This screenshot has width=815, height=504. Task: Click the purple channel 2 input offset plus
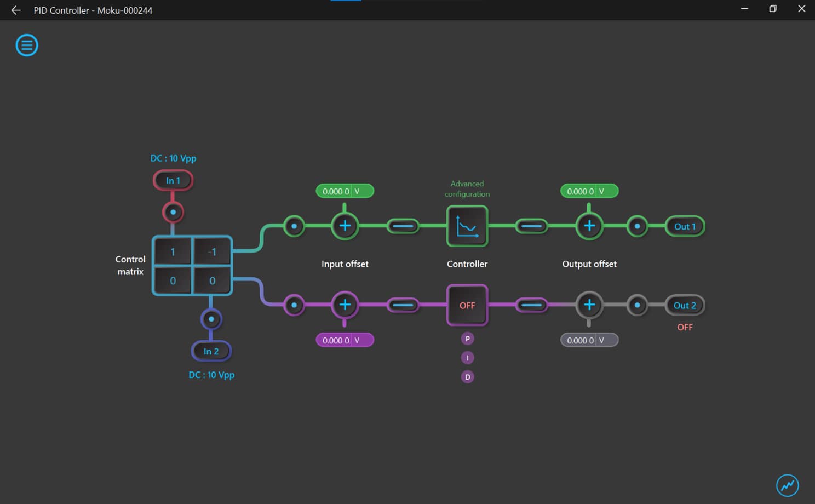[345, 305]
